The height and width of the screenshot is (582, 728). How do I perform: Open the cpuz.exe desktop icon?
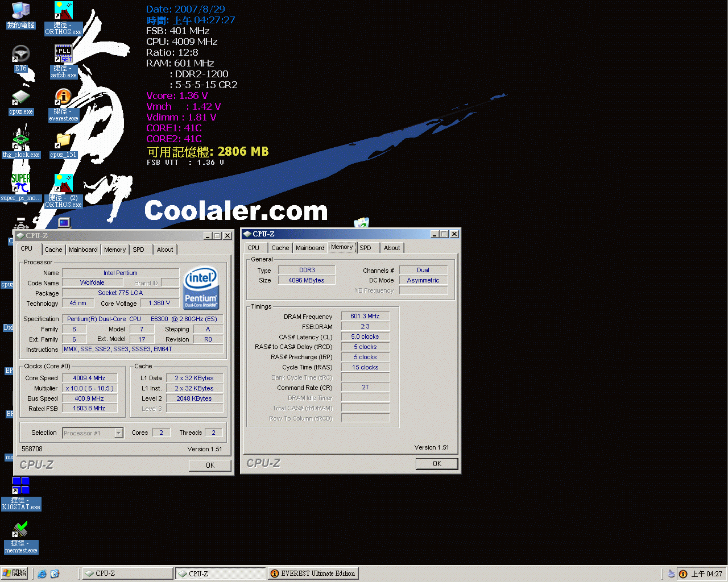pos(20,102)
